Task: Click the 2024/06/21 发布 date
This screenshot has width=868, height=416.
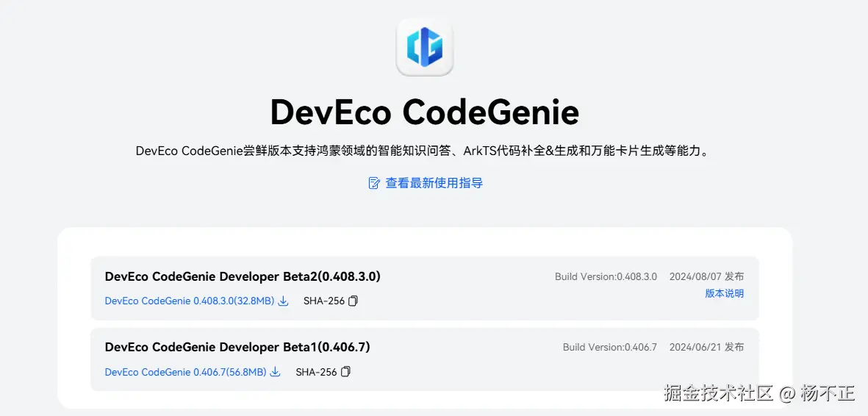Action: 706,348
